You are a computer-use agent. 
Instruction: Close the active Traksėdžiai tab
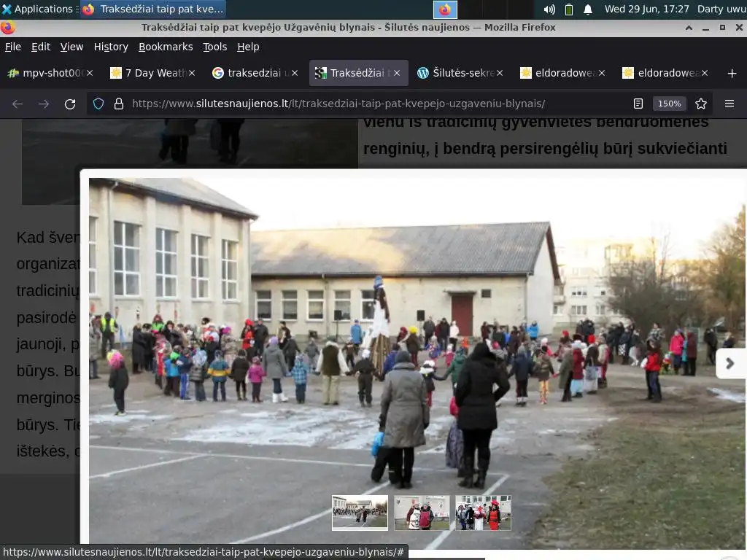point(397,73)
